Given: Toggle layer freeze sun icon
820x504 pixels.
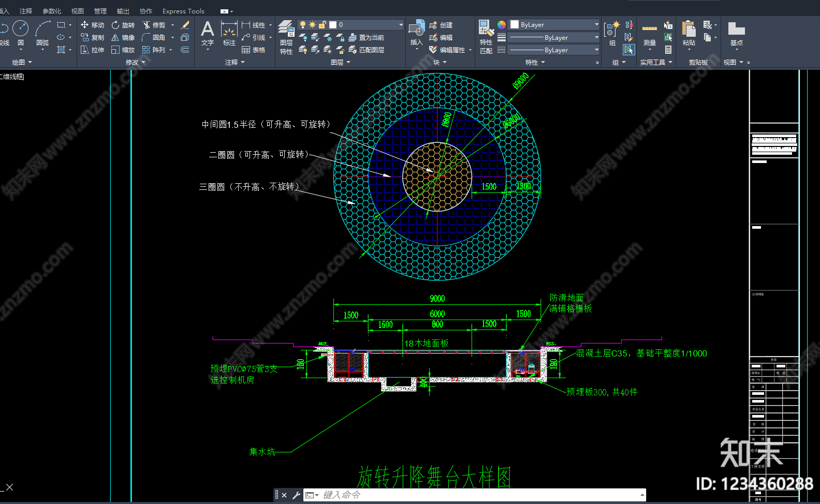Looking at the screenshot, I should 312,25.
